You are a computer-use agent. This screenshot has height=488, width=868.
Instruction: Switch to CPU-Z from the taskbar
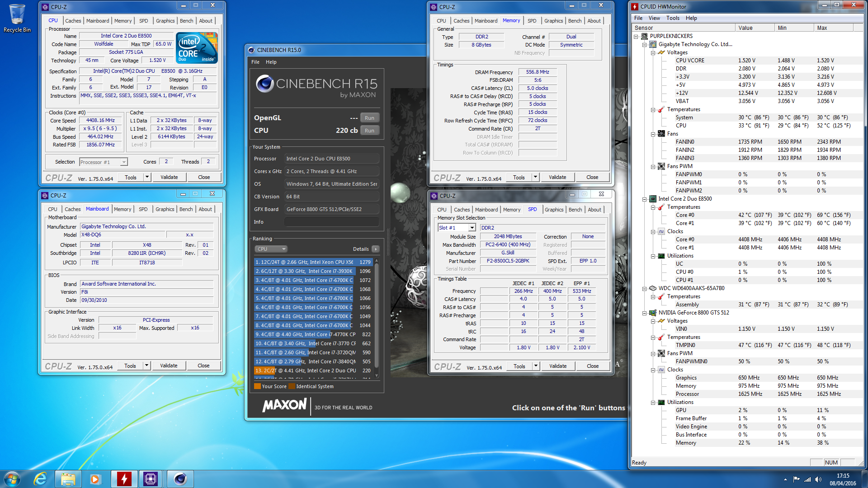tap(151, 479)
